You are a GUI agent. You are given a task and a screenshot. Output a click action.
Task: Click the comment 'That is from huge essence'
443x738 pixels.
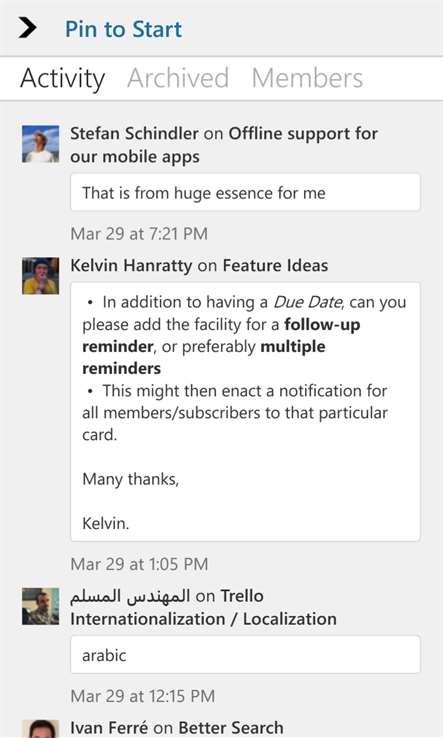pos(245,193)
